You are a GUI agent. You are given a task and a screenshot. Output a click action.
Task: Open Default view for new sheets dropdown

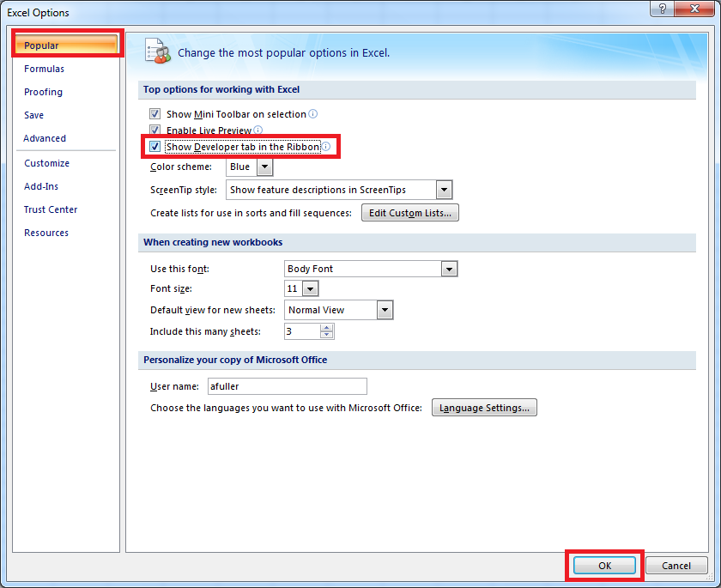coord(385,310)
